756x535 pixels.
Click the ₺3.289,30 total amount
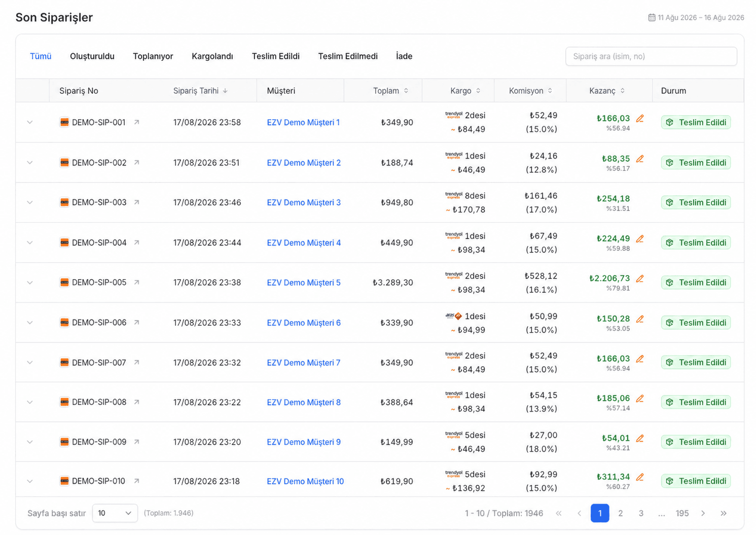pyautogui.click(x=393, y=282)
